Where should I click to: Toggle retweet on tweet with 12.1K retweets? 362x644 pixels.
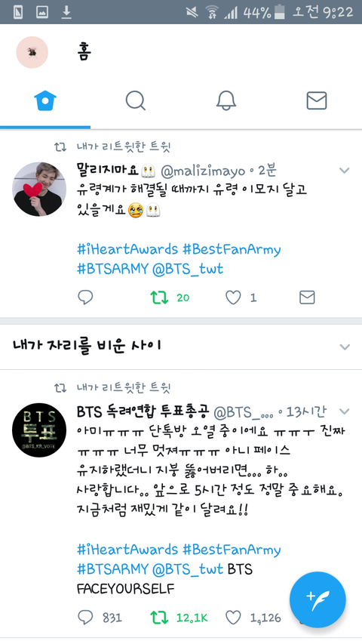point(159,618)
